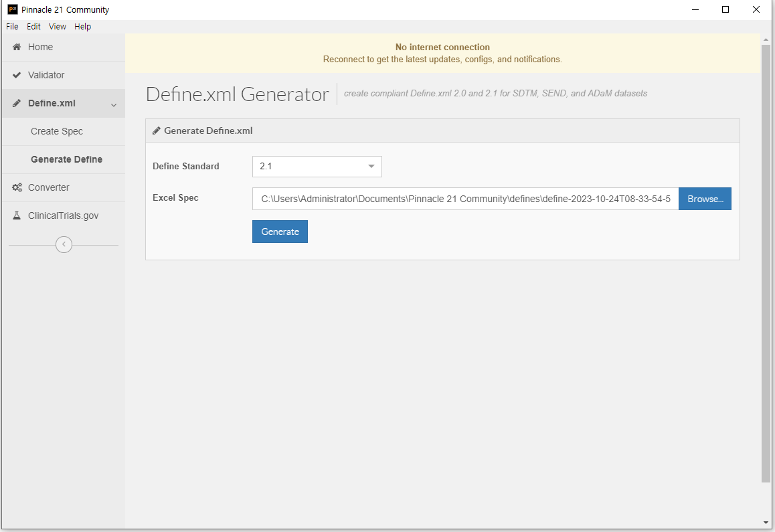
Task: Select Create Spec in the sidebar
Action: coord(64,132)
